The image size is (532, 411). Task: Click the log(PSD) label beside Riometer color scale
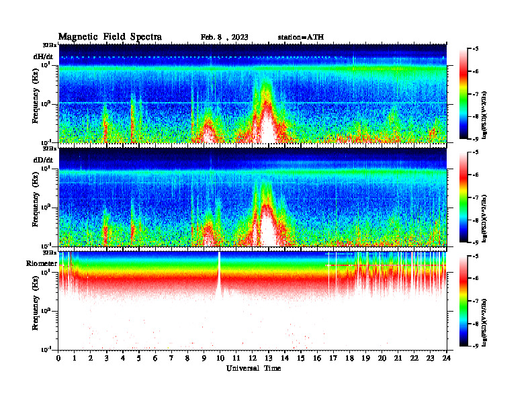tap(484, 322)
